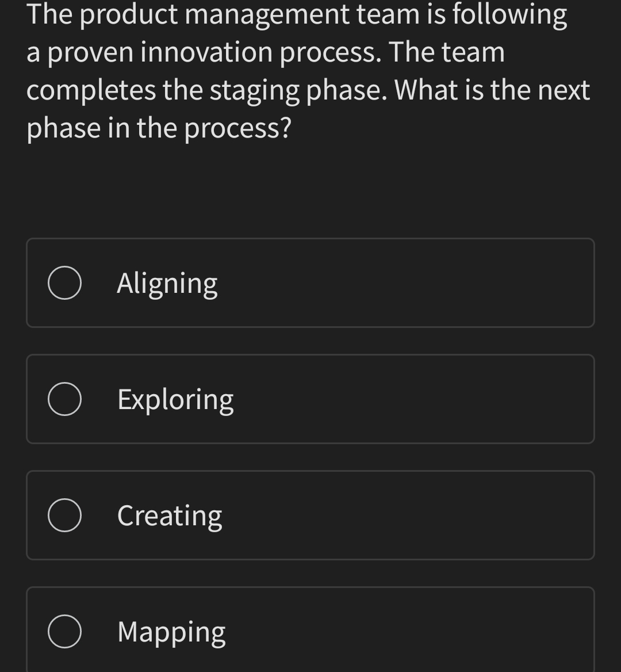Click the Aligning text label
This screenshot has width=621, height=672.
167,282
